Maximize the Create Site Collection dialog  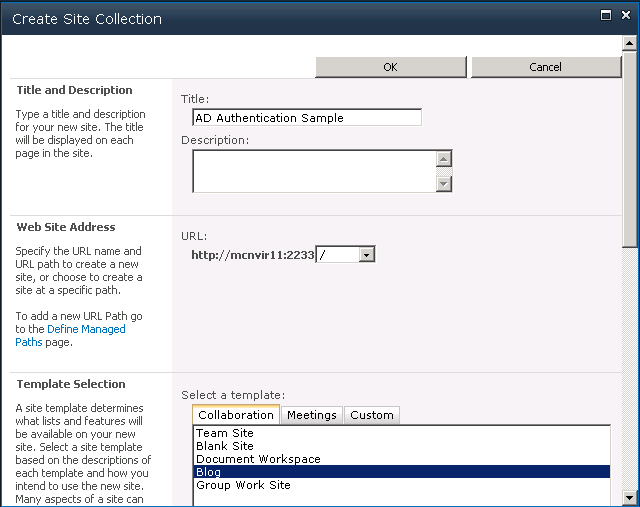click(x=604, y=15)
